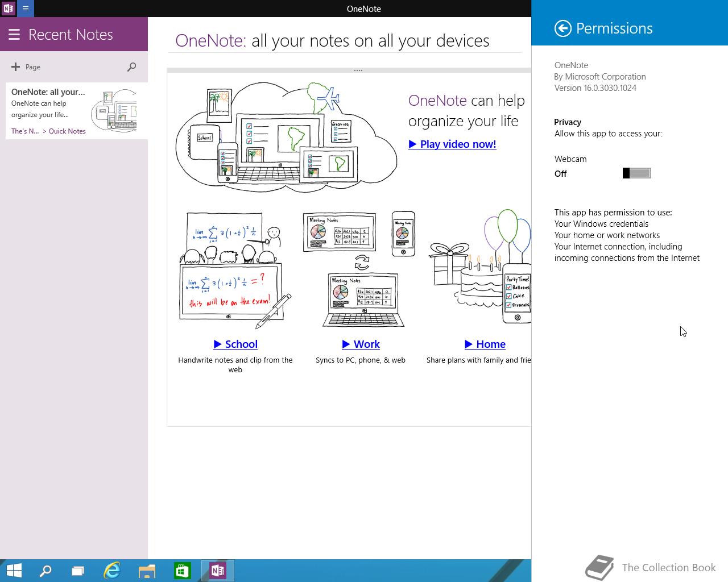
Task: Click the page title heading
Action: tap(332, 41)
